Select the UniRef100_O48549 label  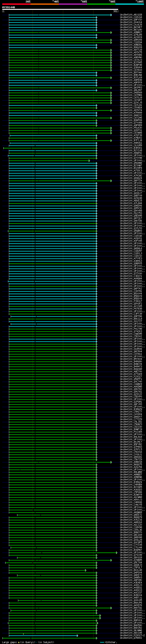(131, 93)
